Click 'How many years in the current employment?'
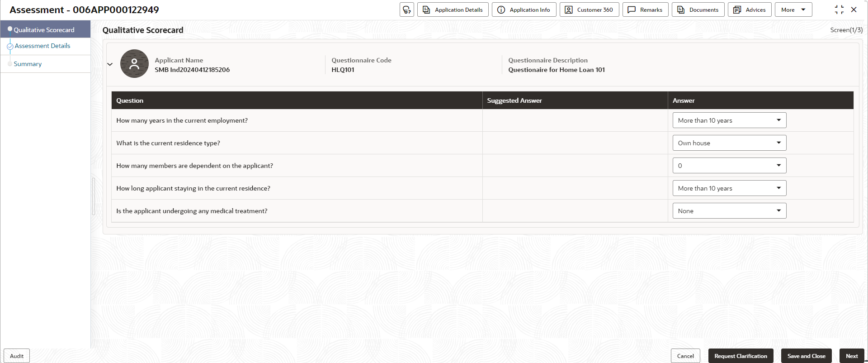This screenshot has width=868, height=363. (182, 120)
